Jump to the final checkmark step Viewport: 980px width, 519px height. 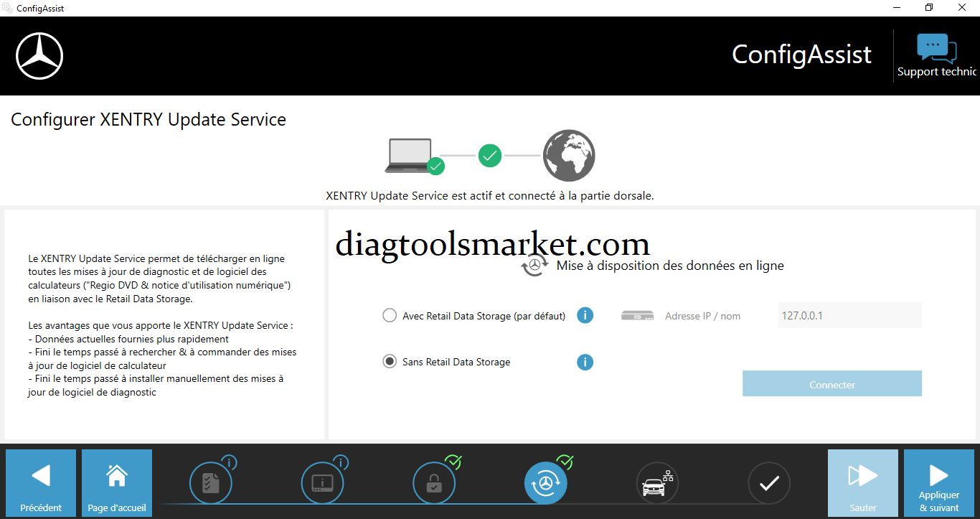point(769,483)
